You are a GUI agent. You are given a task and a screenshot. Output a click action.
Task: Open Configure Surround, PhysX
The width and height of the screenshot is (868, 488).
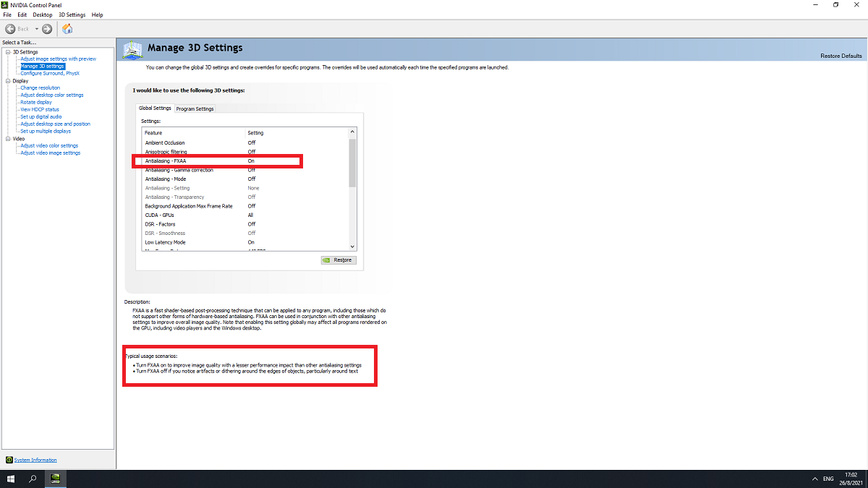click(50, 73)
